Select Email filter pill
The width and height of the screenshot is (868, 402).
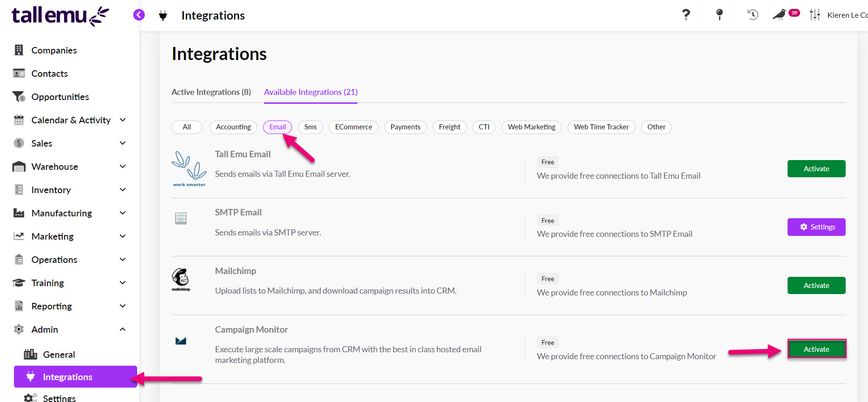click(x=278, y=127)
